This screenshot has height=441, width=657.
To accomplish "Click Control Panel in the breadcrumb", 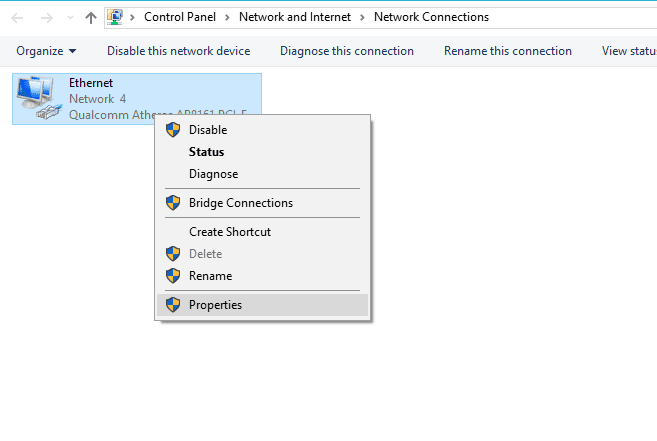I will pyautogui.click(x=180, y=17).
